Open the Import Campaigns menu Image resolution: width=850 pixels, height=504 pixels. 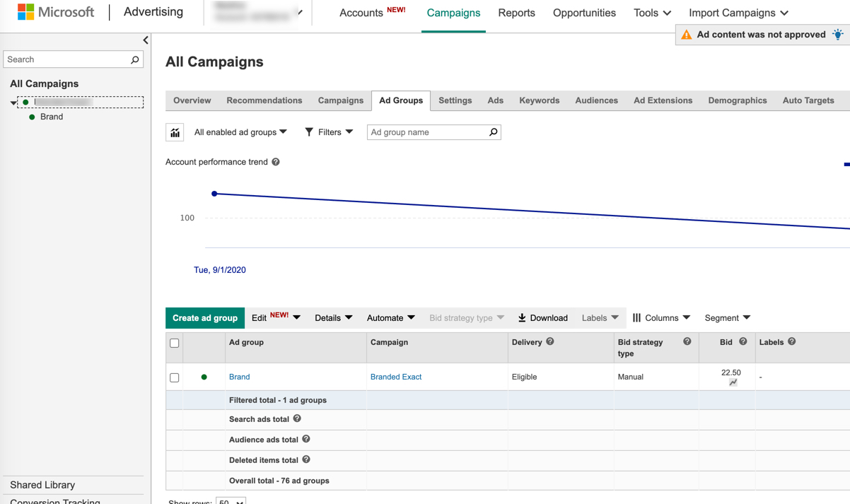738,13
